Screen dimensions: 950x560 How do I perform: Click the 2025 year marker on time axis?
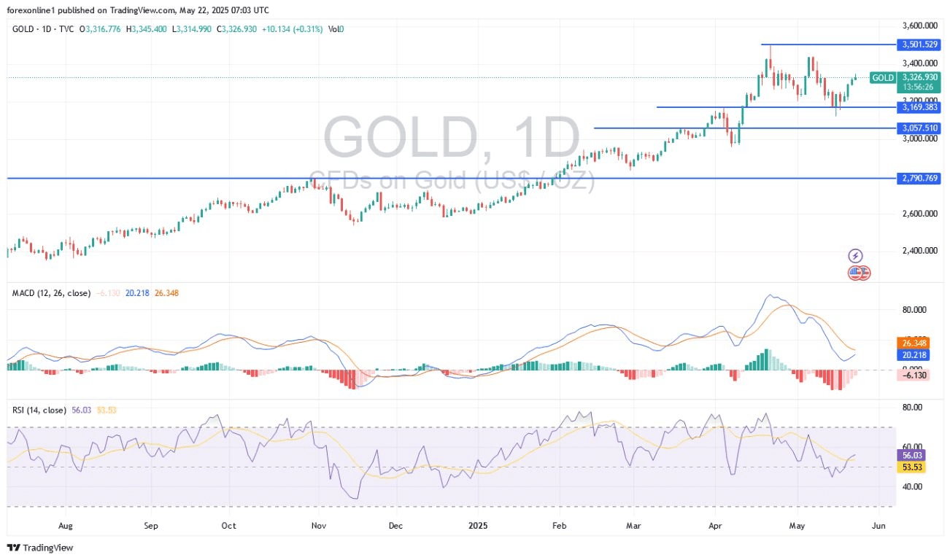point(478,525)
